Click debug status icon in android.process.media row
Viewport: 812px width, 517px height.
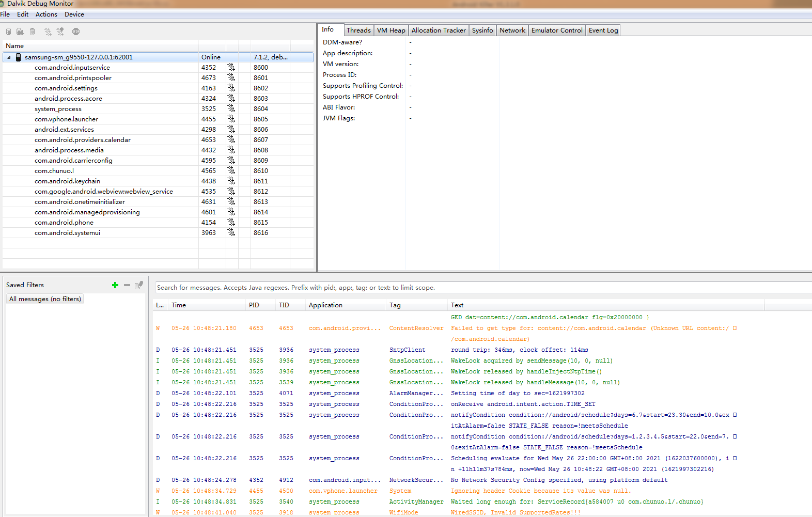coord(231,150)
